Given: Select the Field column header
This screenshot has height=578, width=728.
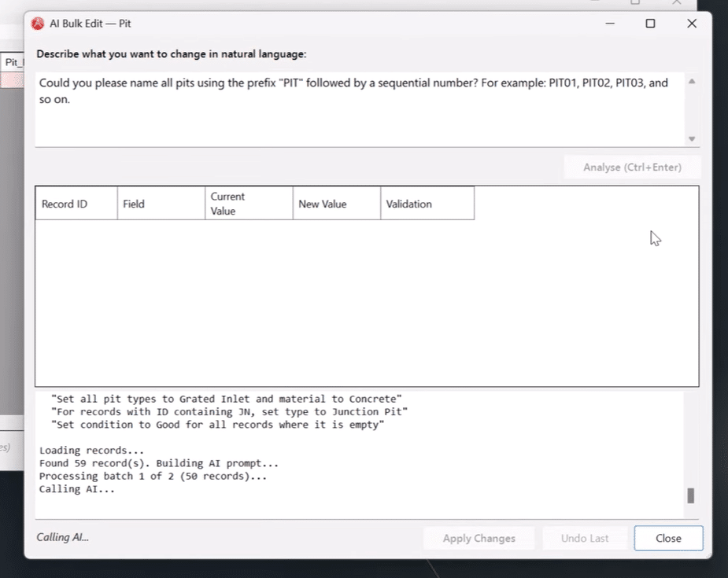Looking at the screenshot, I should pyautogui.click(x=161, y=204).
